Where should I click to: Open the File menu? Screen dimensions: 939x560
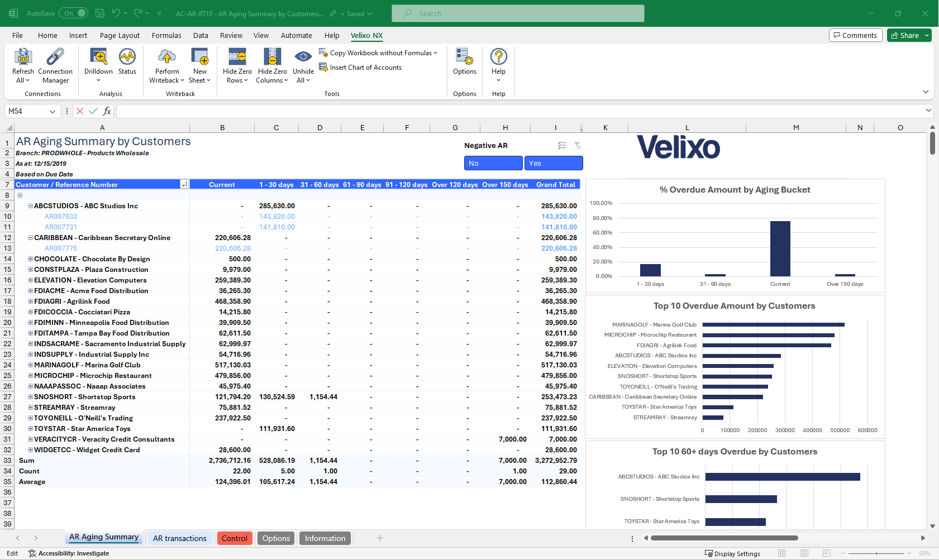18,35
